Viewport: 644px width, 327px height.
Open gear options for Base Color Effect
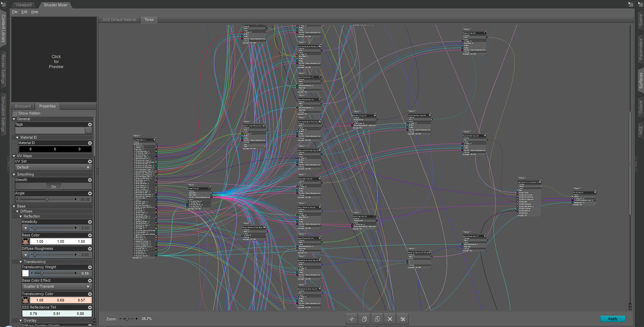click(x=90, y=281)
